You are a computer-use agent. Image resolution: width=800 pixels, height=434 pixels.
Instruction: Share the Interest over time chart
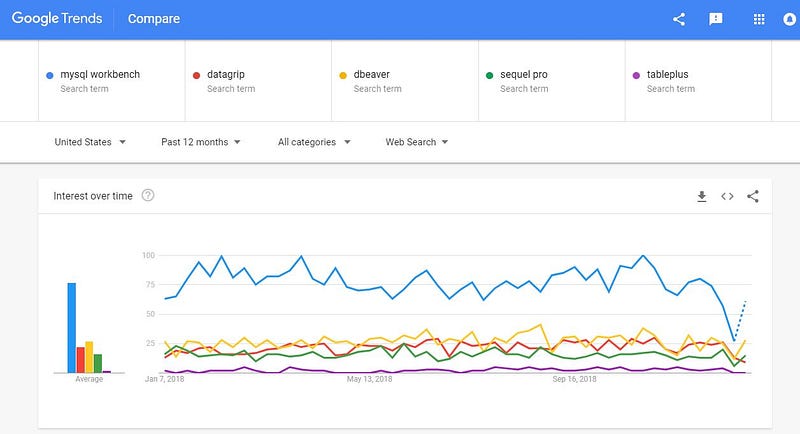(753, 196)
